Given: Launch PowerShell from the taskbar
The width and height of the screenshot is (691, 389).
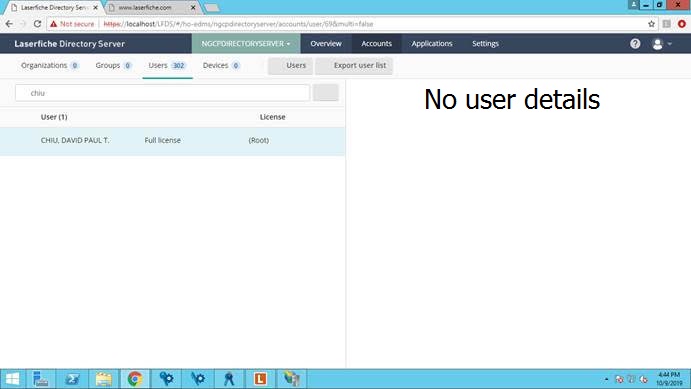Looking at the screenshot, I should (x=72, y=379).
